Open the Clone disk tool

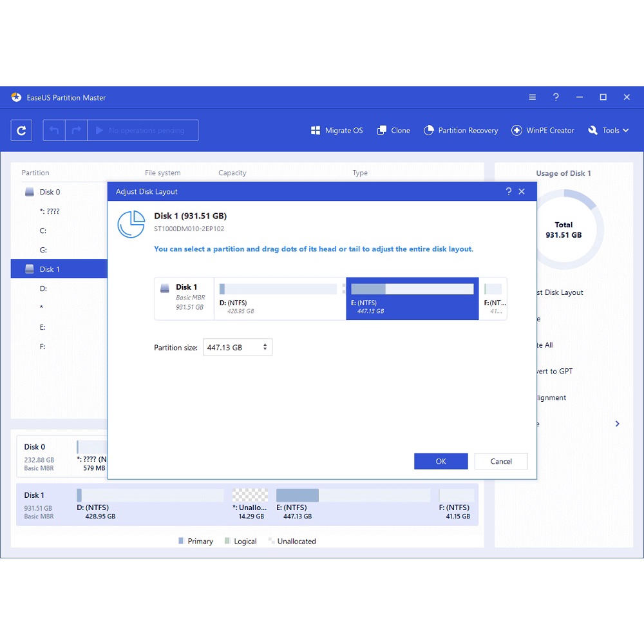pos(393,130)
